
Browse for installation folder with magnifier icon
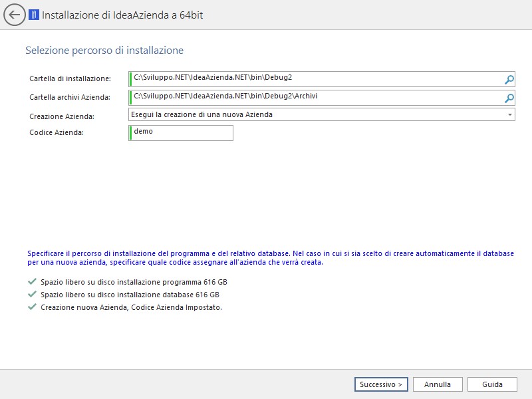pos(509,79)
